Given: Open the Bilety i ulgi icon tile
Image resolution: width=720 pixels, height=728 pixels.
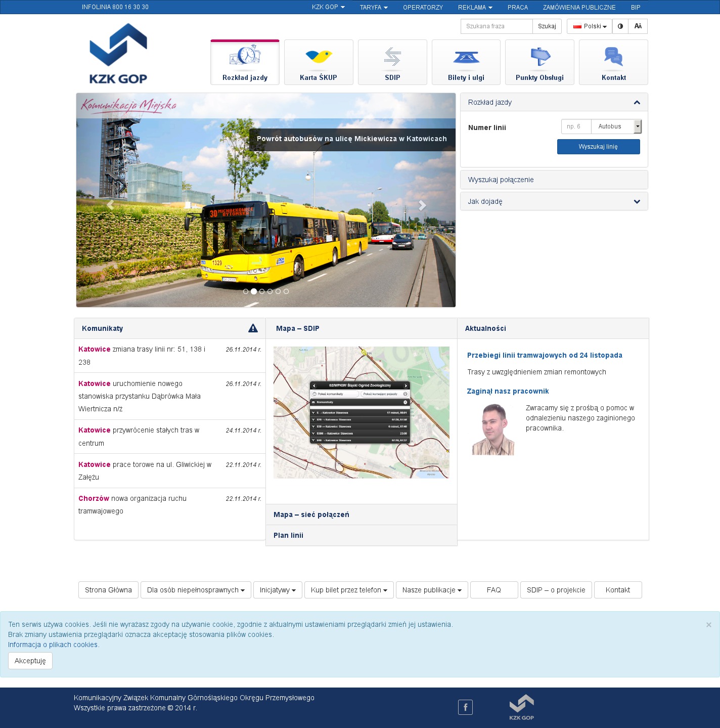Looking at the screenshot, I should point(466,57).
